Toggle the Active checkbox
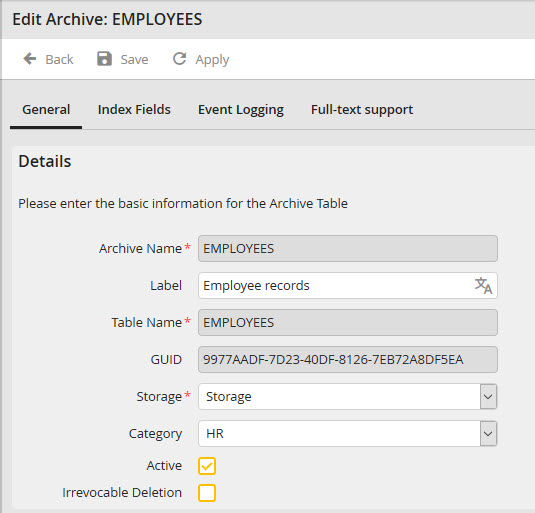This screenshot has width=535, height=513. [207, 466]
